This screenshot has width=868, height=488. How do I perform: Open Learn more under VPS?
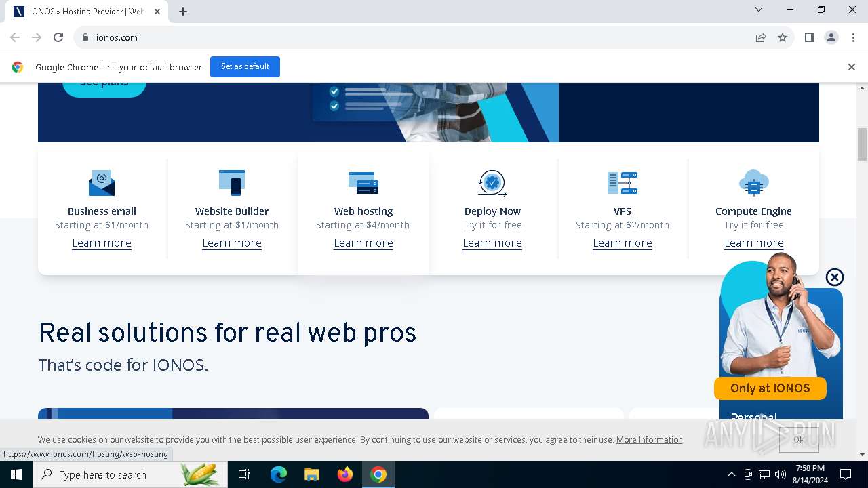coord(623,243)
